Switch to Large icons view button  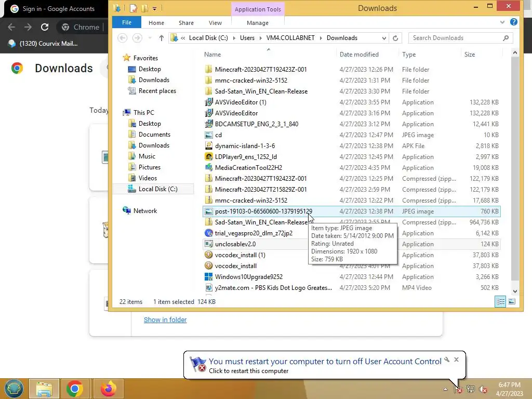(x=512, y=302)
